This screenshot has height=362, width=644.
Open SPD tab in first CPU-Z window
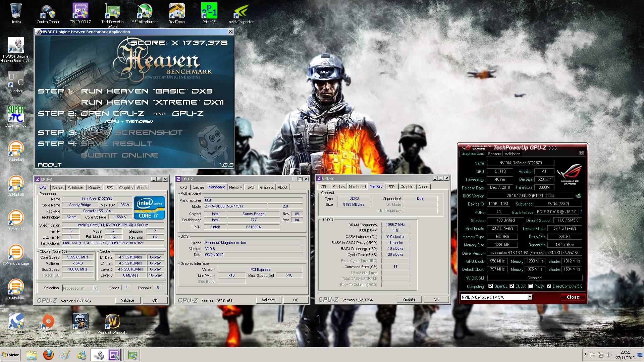[x=110, y=188]
